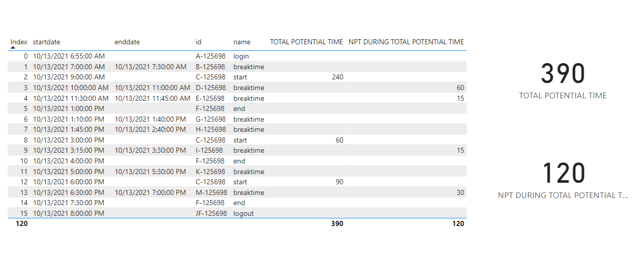644x253 pixels.
Task: Sort by the id column header
Action: pyautogui.click(x=199, y=42)
